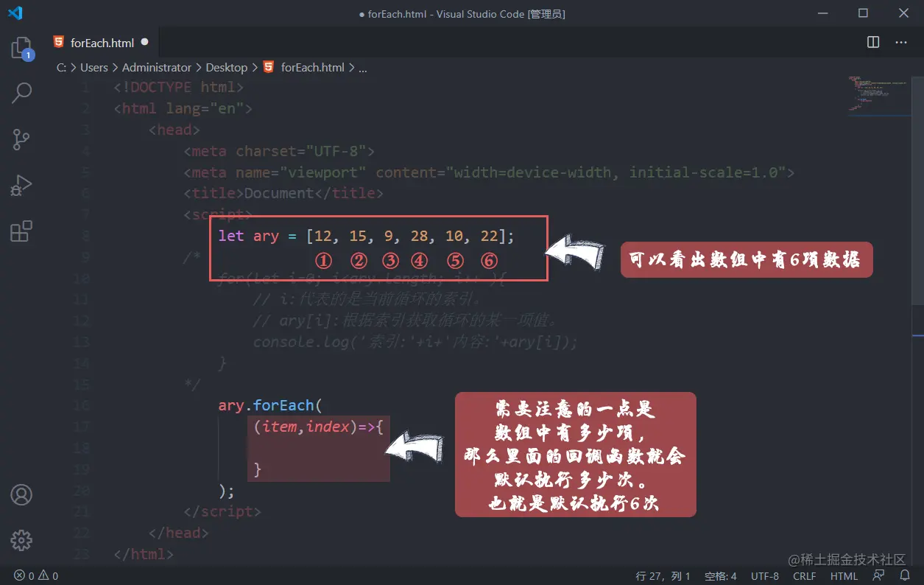This screenshot has width=924, height=585.
Task: Click the '</script>' closing tag line
Action: [x=222, y=511]
